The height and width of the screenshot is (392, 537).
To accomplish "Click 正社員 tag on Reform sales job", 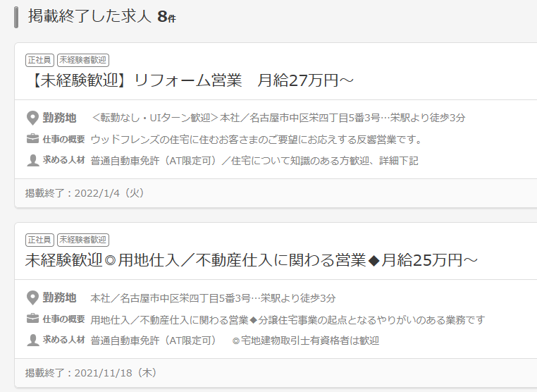I will click(39, 60).
